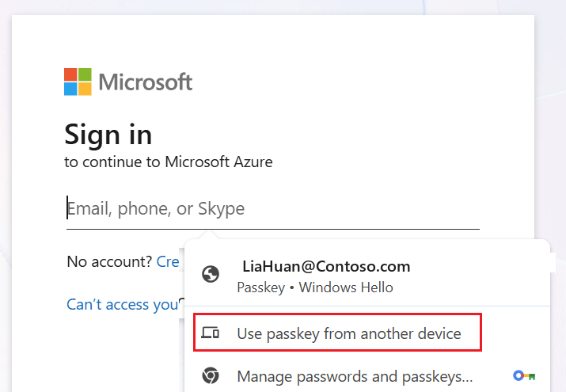The height and width of the screenshot is (392, 566).
Task: Click the Sign in heading
Action: click(108, 135)
